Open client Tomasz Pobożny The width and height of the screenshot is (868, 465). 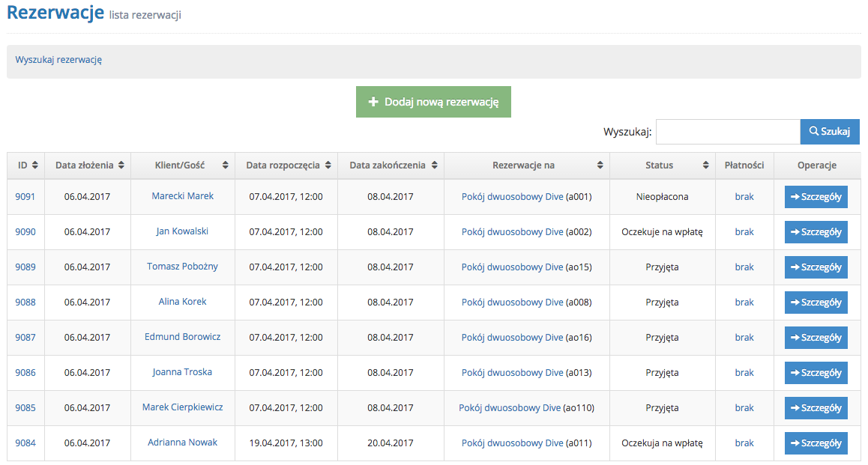(x=183, y=267)
